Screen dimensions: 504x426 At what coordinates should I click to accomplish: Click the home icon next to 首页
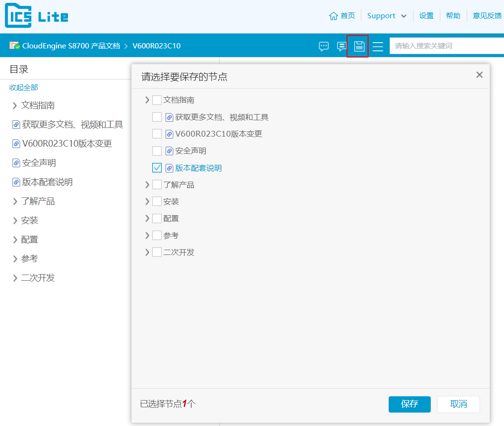click(334, 15)
